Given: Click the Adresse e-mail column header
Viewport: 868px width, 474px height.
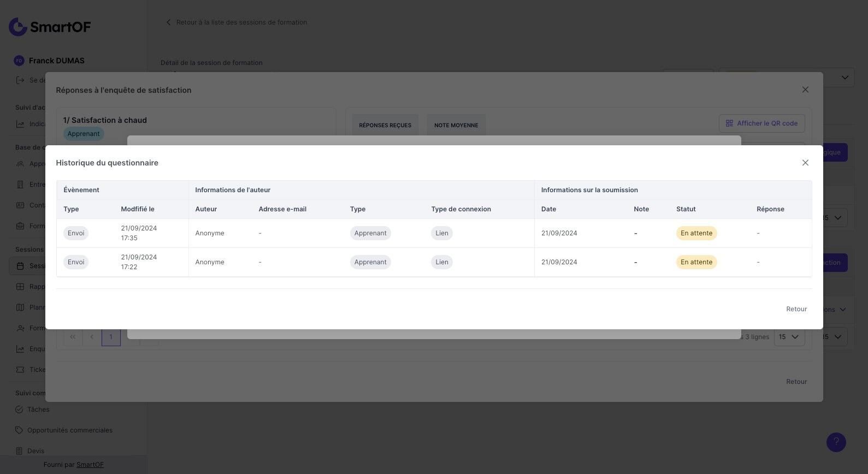Looking at the screenshot, I should point(282,209).
